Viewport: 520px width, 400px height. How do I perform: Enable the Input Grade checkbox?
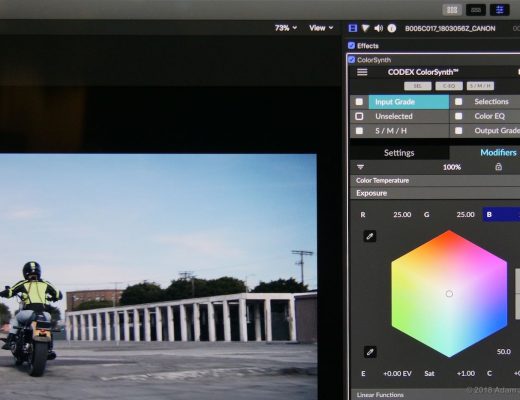(359, 102)
